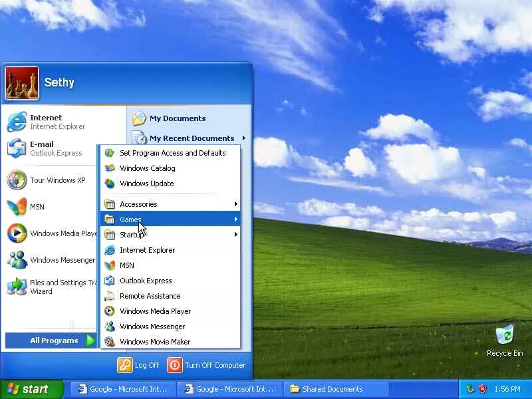Click the Safely Remove Hardware tray icon
Screen dimensions: 532x399
pyautogui.click(x=470, y=389)
